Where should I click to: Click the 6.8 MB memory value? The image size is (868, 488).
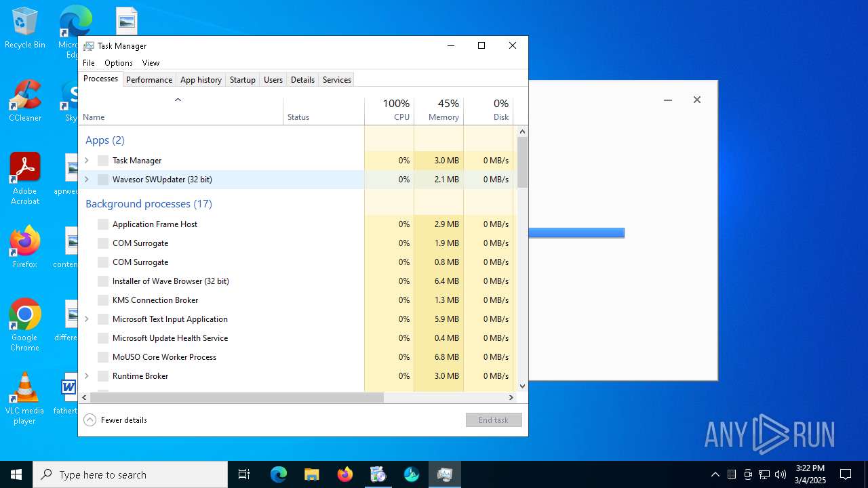446,357
